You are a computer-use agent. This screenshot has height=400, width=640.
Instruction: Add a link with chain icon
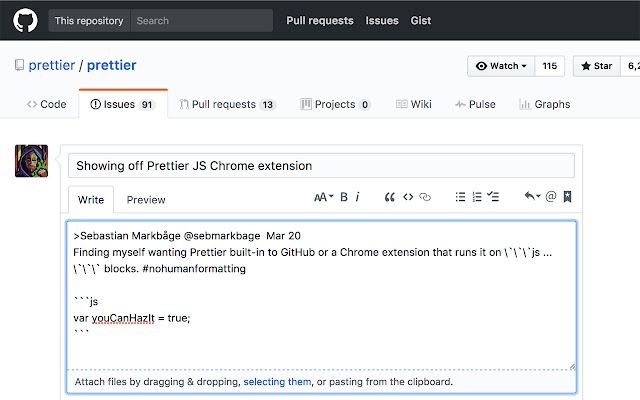(x=425, y=197)
